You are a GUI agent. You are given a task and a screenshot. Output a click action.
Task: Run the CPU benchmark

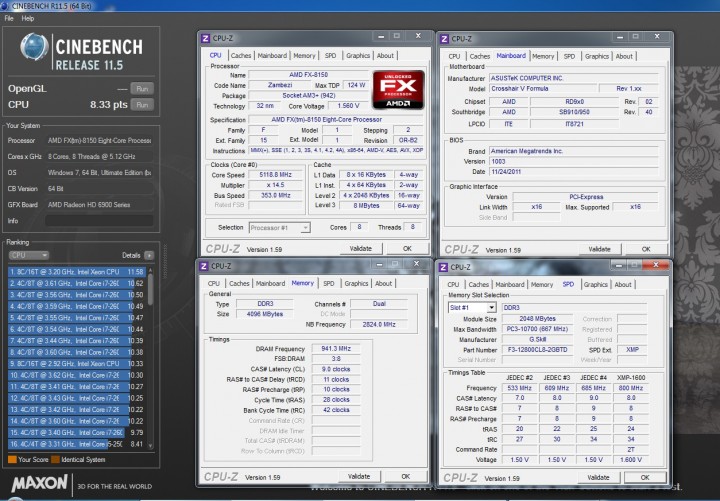142,105
